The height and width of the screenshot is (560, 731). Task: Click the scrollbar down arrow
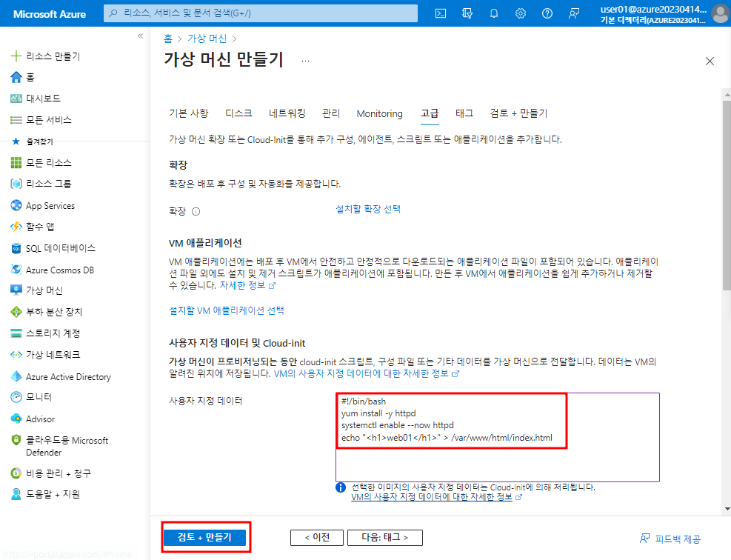coord(727,509)
